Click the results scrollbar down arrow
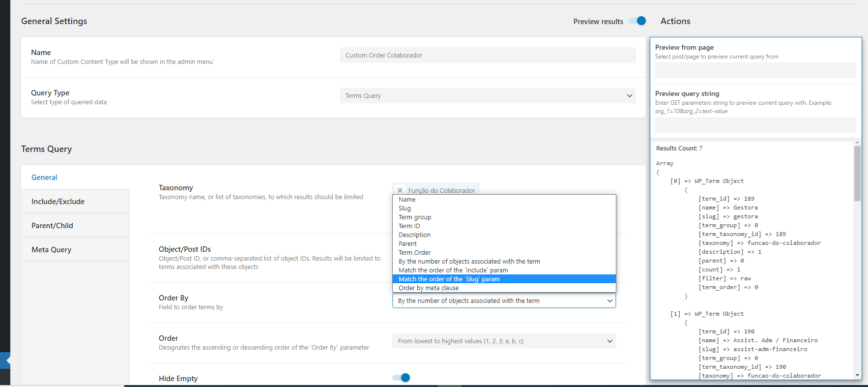Viewport: 868px width, 387px height. pos(857,375)
